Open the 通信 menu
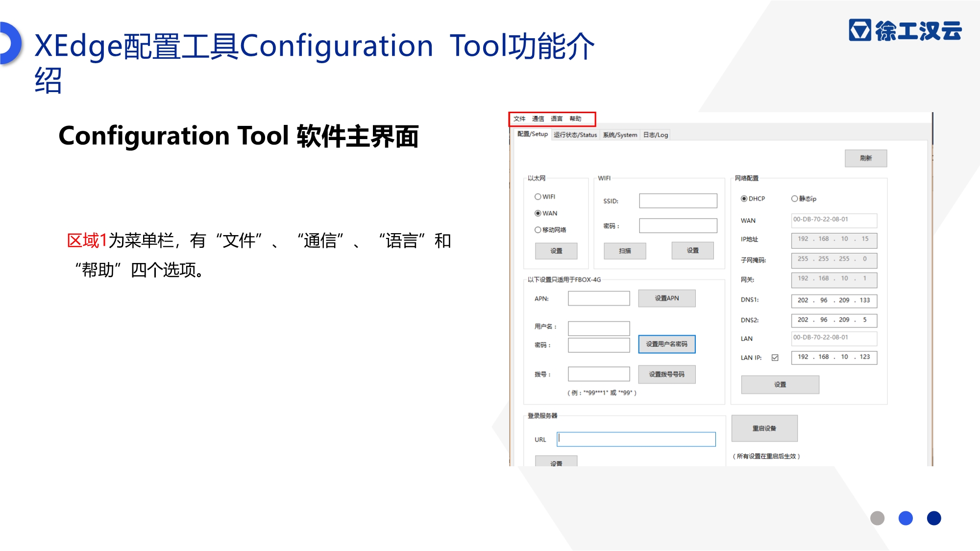The image size is (980, 551). pos(538,119)
